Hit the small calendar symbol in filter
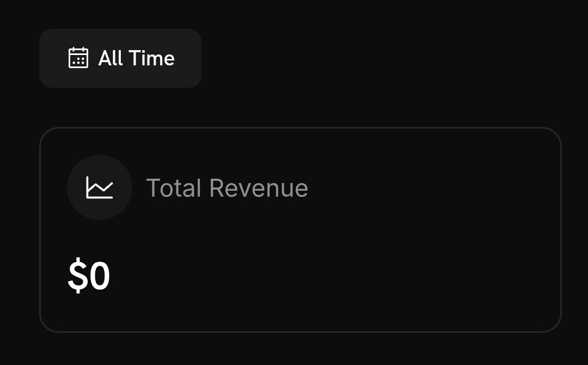 coord(78,58)
